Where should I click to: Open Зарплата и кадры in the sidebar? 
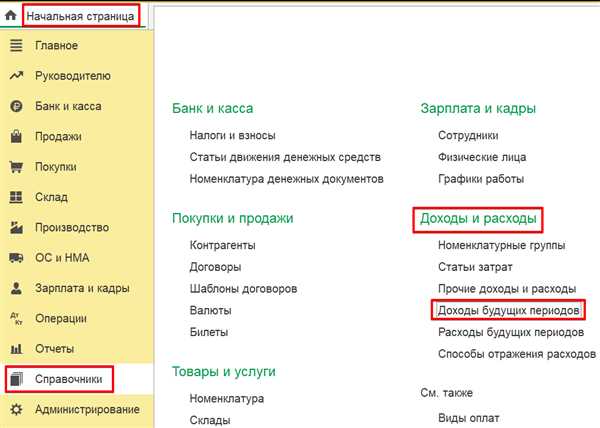[x=82, y=288]
